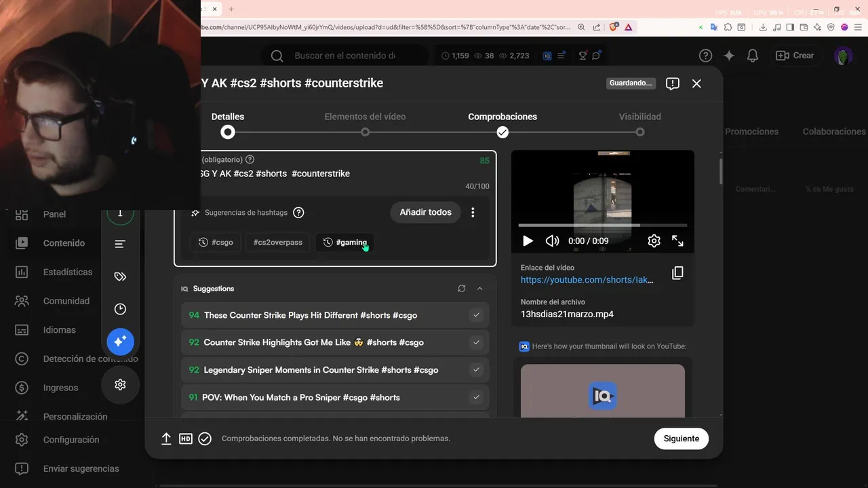
Task: Open hashtag suggestions help icon
Action: click(x=298, y=212)
